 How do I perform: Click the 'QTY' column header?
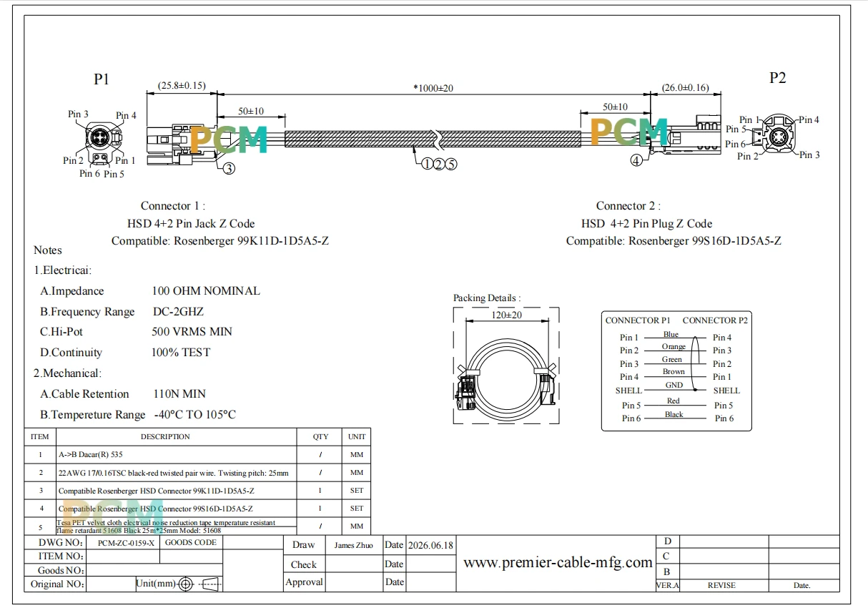320,436
